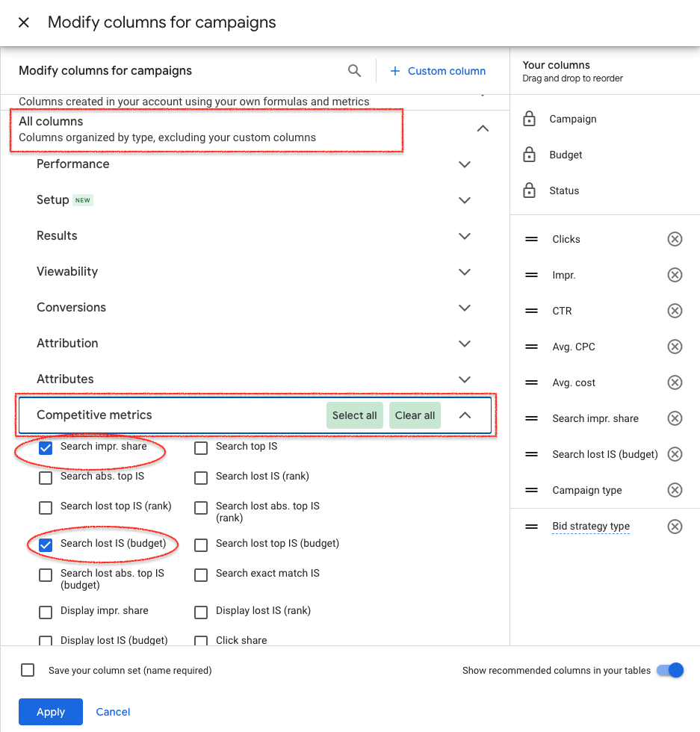The width and height of the screenshot is (700, 732).
Task: Grab the drag handle beside Avg. CPC
Action: [531, 347]
